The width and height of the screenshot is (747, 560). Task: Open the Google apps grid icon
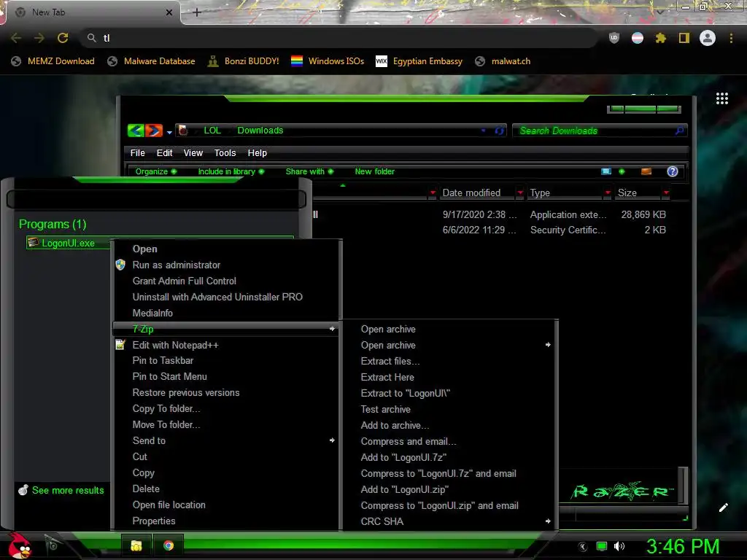coord(722,98)
